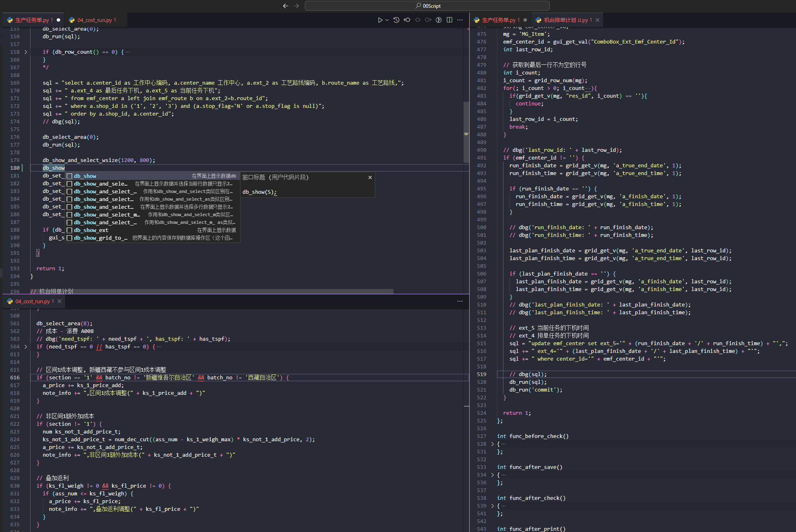This screenshot has width=796, height=532.
Task: Click the split editor right icon
Action: coord(449,20)
